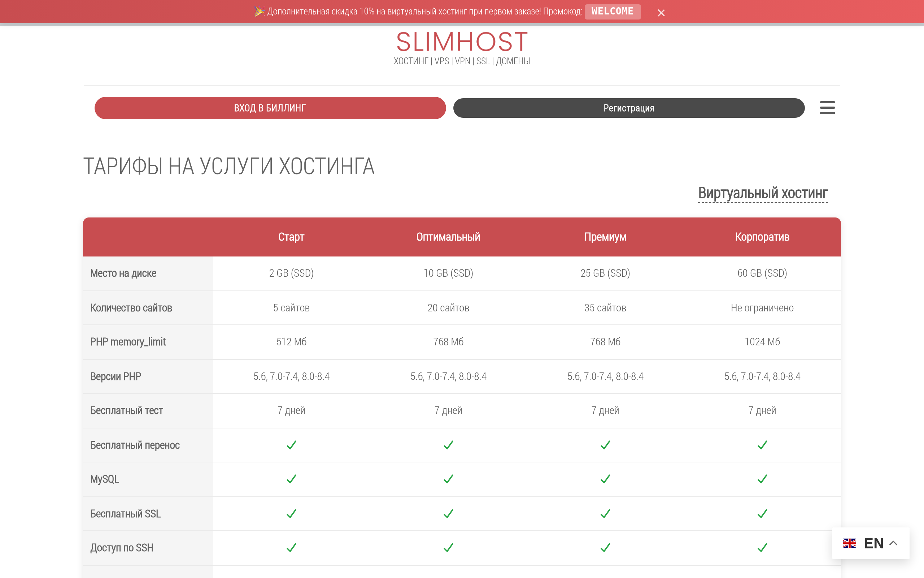This screenshot has width=924, height=578.
Task: Click the 25 GB (SSD) cell
Action: coord(605,273)
